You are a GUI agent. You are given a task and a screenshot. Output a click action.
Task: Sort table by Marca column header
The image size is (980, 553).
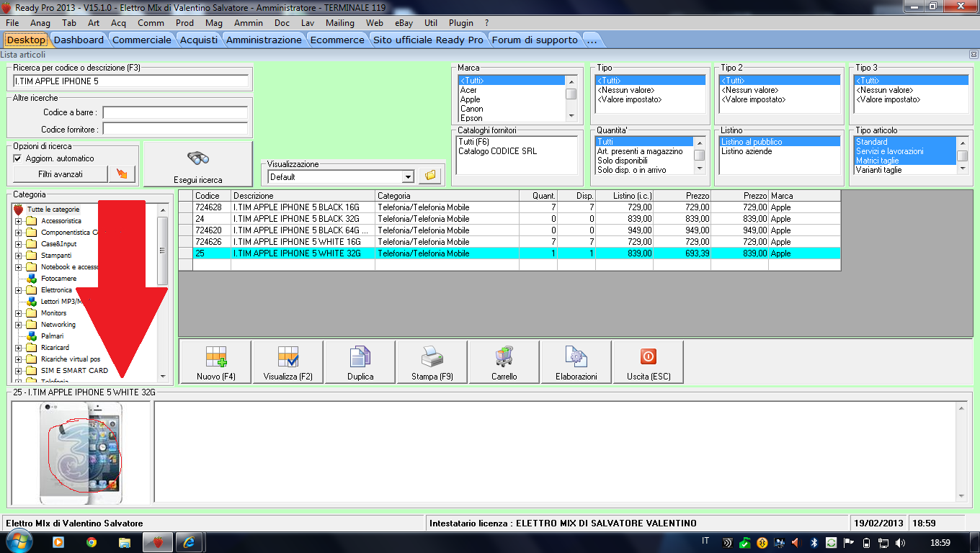point(804,196)
